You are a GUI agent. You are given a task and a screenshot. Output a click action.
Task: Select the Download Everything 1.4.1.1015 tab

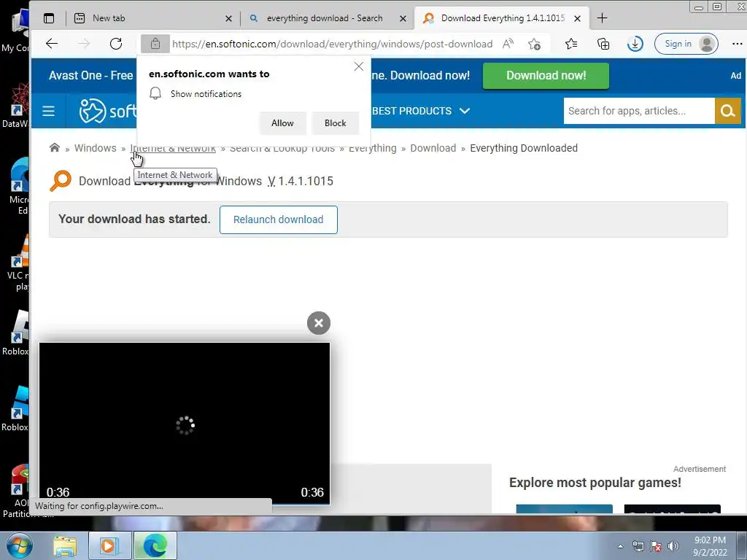click(503, 18)
